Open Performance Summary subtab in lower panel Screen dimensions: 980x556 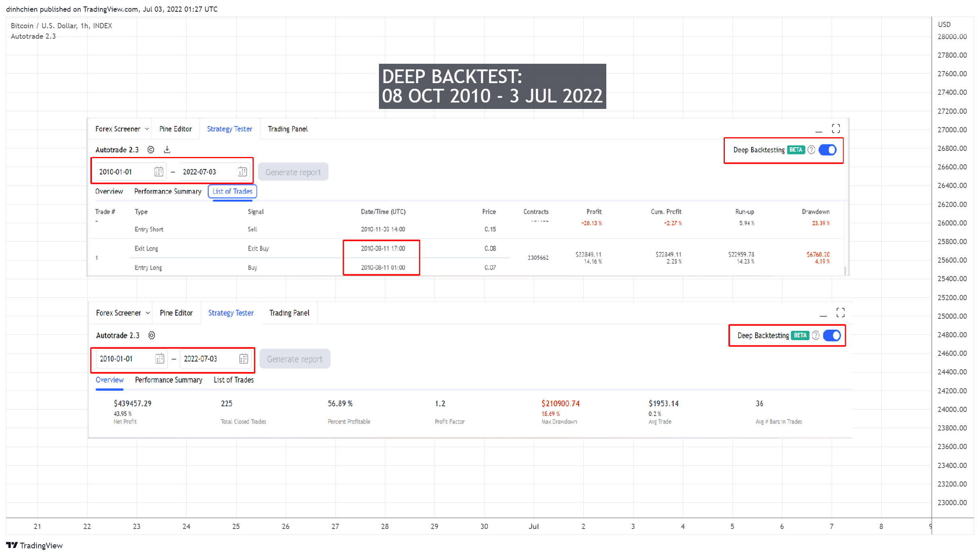click(169, 380)
